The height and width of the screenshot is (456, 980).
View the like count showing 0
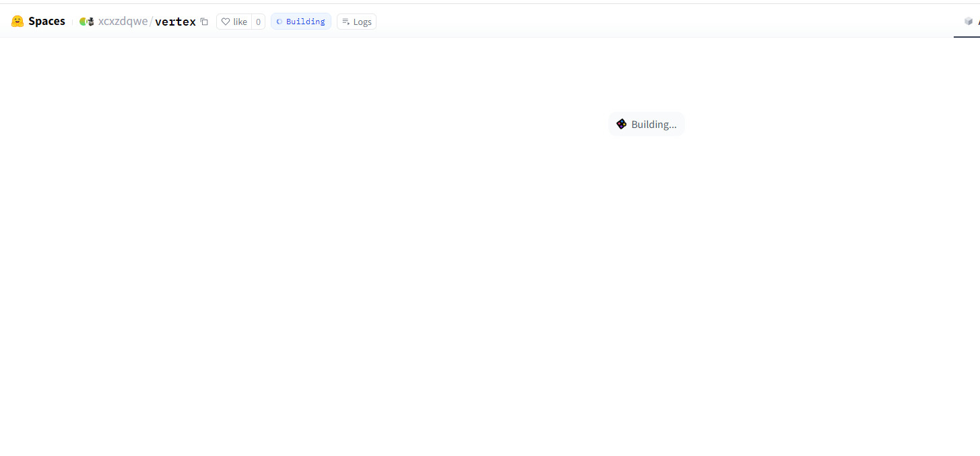258,22
